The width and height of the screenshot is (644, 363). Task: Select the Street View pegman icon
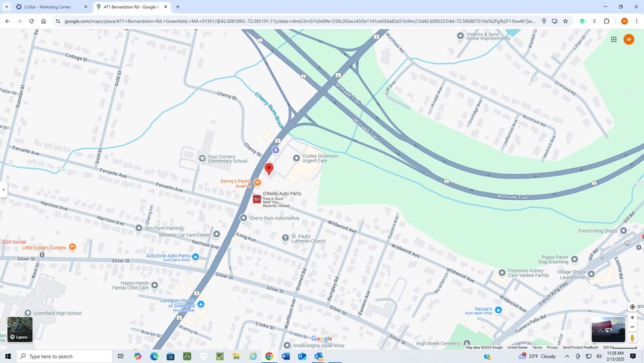click(632, 337)
